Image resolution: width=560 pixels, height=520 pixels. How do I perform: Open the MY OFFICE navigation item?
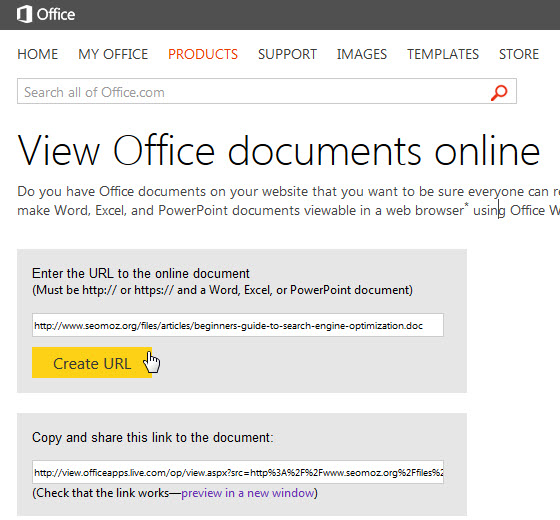point(113,54)
